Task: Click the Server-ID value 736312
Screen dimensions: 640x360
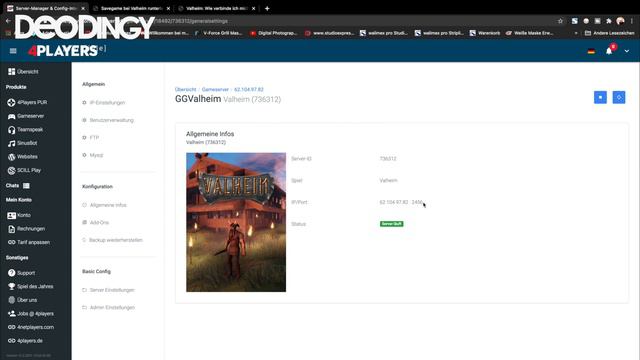Action: click(x=388, y=159)
